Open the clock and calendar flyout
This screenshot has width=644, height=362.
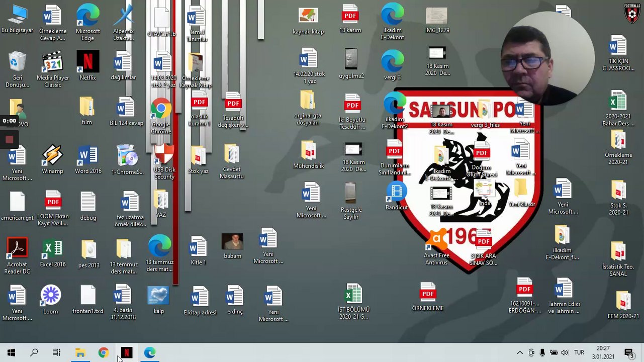click(x=603, y=352)
